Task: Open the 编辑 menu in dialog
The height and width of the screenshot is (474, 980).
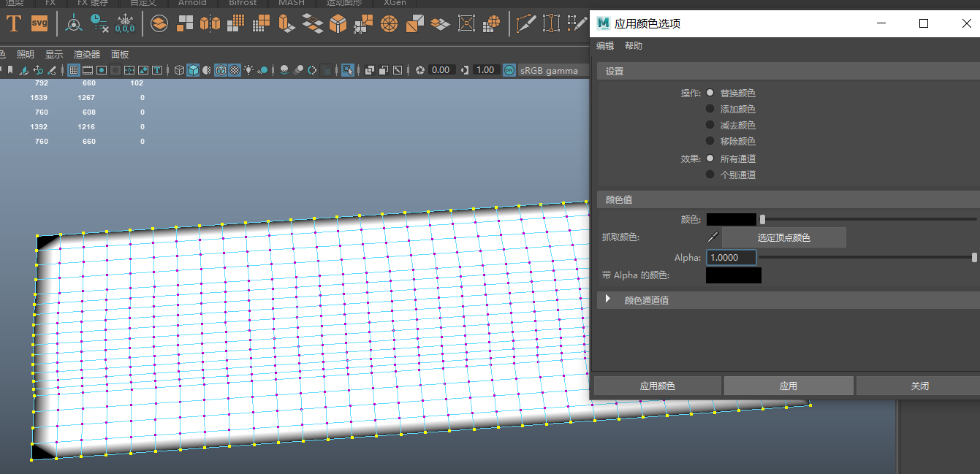Action: click(605, 46)
